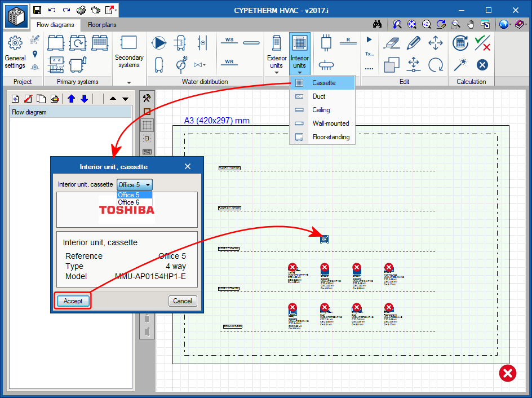Click the binoculars search icon
The width and height of the screenshot is (532, 398).
coord(378,25)
